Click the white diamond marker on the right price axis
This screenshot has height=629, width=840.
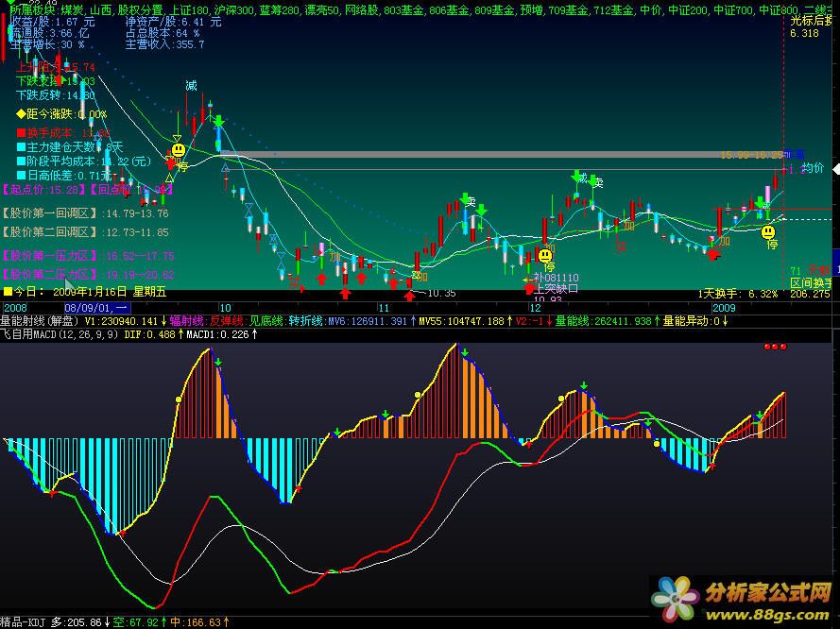coord(836,169)
